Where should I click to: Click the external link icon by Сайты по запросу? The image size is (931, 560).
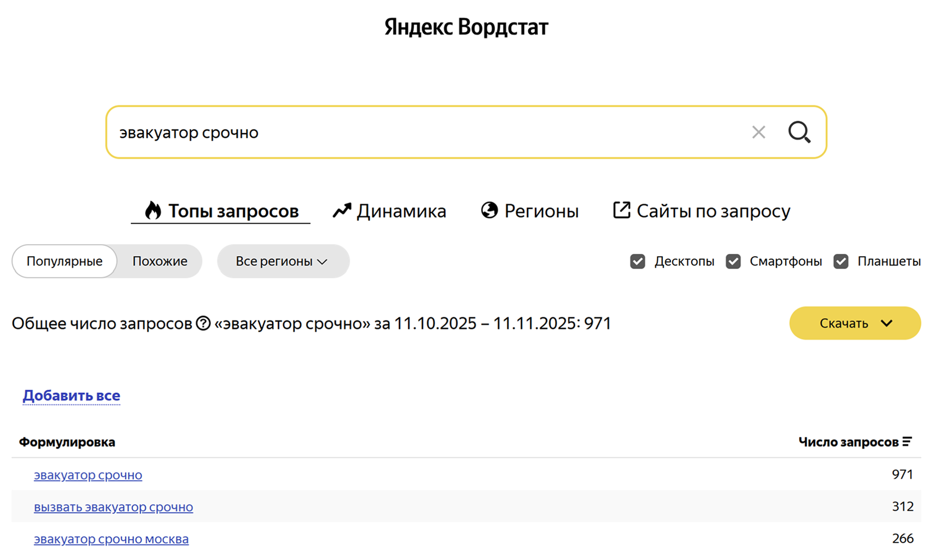621,210
